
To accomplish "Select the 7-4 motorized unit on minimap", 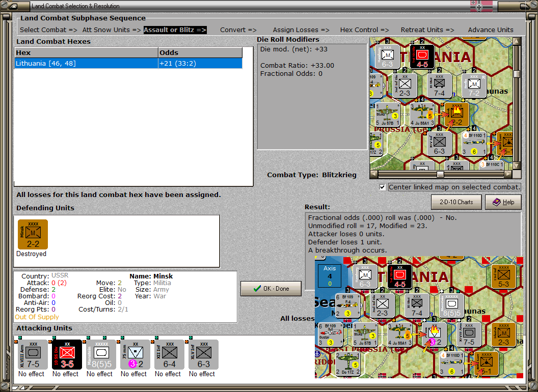I will click(439, 86).
